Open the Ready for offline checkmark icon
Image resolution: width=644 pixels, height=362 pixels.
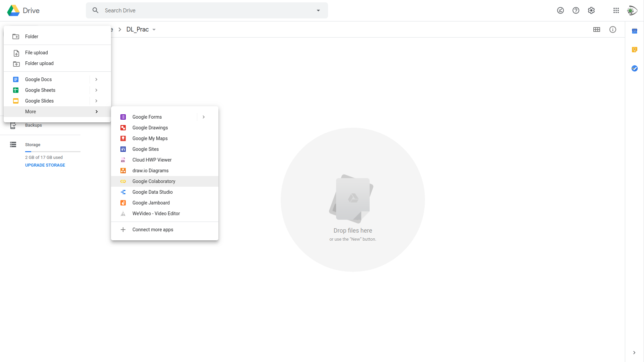point(560,10)
